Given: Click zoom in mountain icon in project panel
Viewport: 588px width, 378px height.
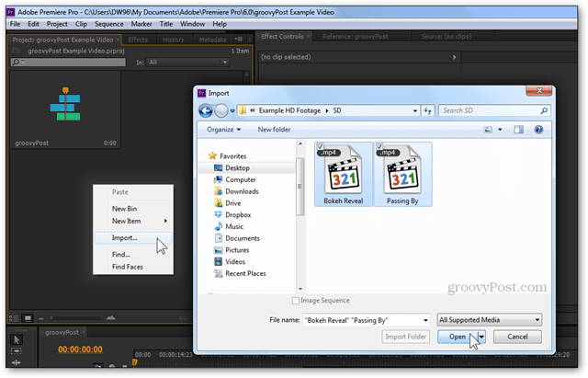Looking at the screenshot, I should point(110,318).
